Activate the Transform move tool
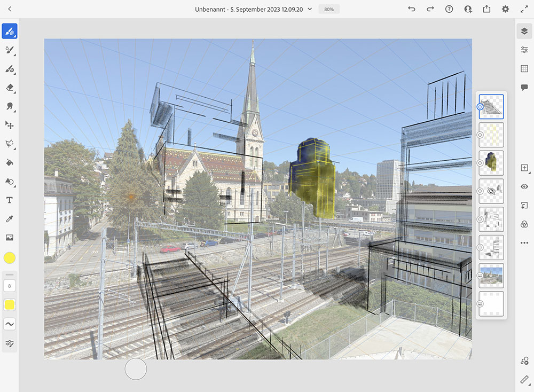This screenshot has width=534, height=392. [x=9, y=125]
